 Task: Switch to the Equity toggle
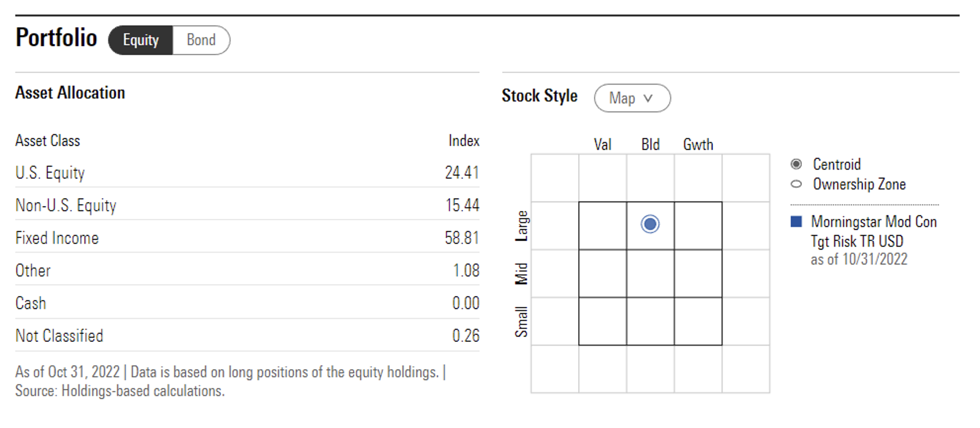pyautogui.click(x=140, y=40)
